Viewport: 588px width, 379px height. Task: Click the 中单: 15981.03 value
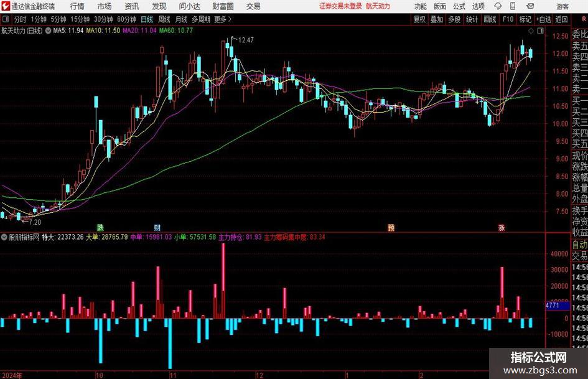pyautogui.click(x=151, y=238)
